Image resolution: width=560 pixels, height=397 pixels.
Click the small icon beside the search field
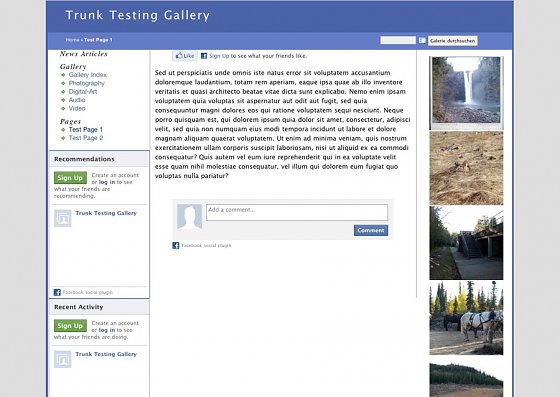point(422,40)
